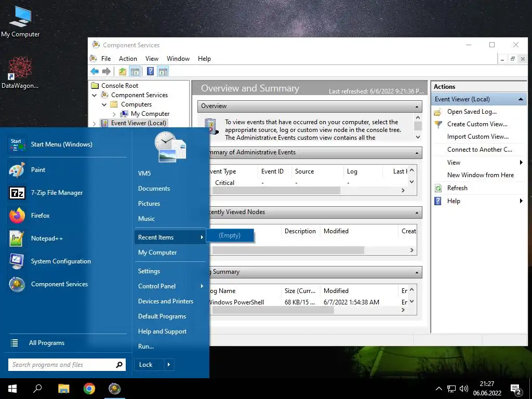This screenshot has width=532, height=399.
Task: Open All Programs list
Action: [66, 343]
